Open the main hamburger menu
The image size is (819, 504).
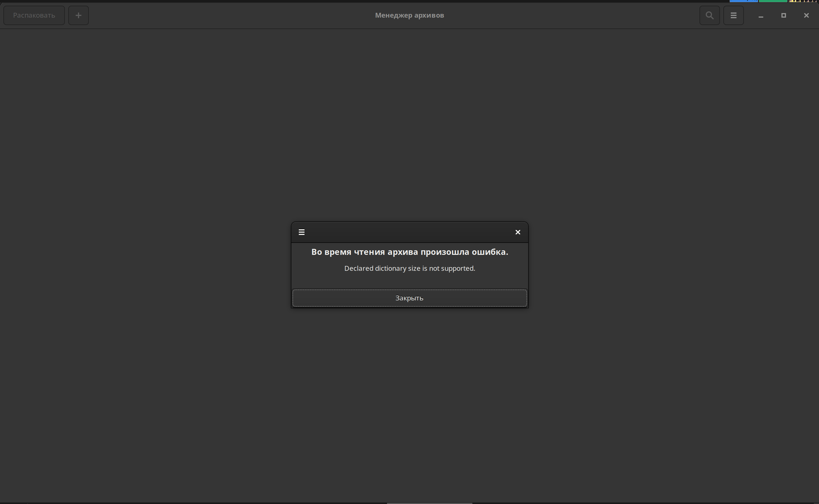click(733, 15)
